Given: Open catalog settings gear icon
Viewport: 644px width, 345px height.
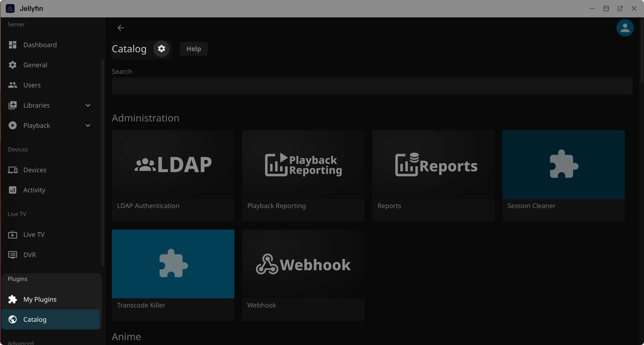Looking at the screenshot, I should (x=162, y=49).
